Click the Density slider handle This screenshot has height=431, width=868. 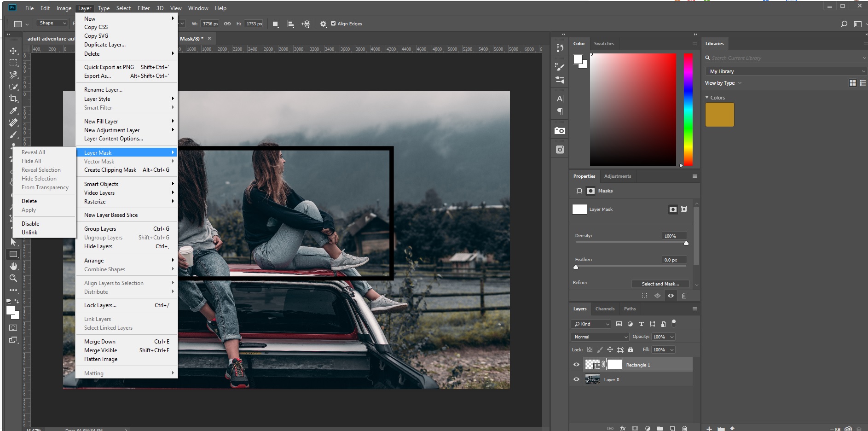coord(686,243)
